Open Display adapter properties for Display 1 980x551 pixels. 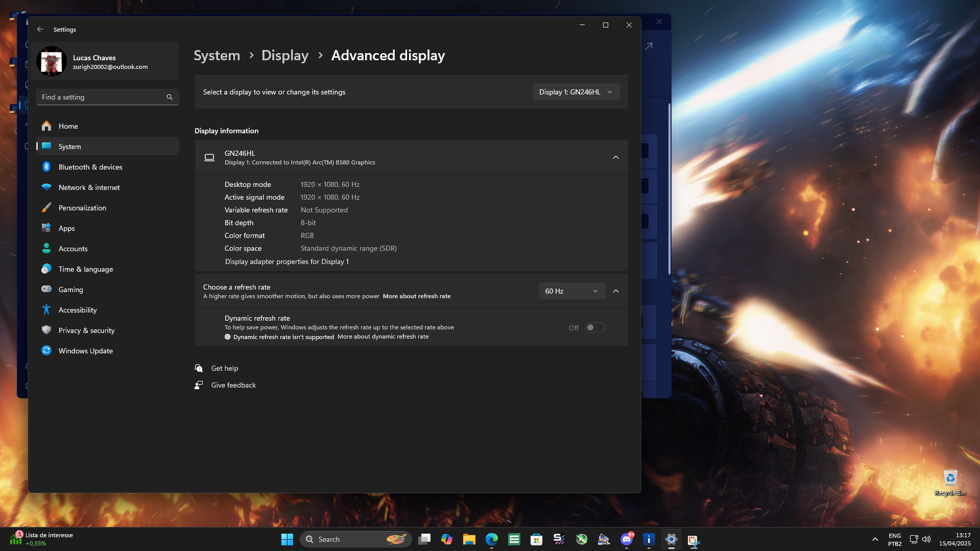point(286,261)
